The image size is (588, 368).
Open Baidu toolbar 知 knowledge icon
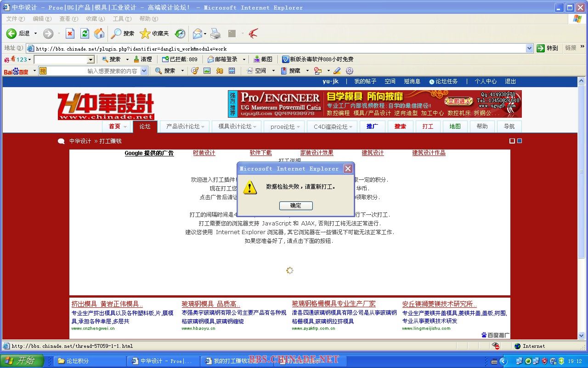point(220,71)
